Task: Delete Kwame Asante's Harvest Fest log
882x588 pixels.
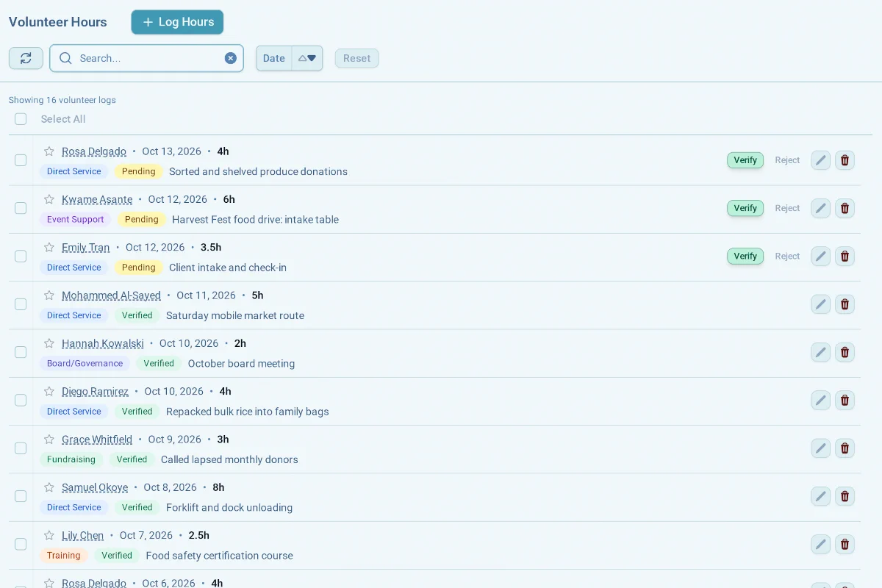Action: point(845,208)
